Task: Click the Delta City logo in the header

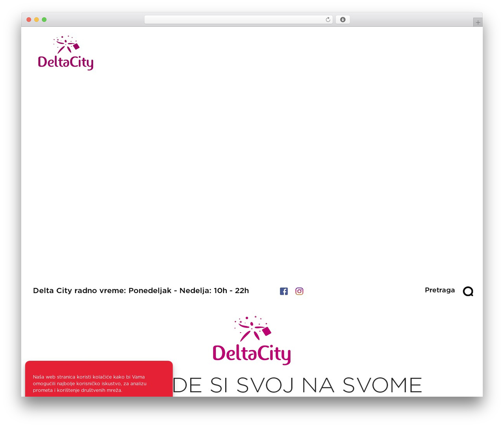Action: click(x=66, y=53)
